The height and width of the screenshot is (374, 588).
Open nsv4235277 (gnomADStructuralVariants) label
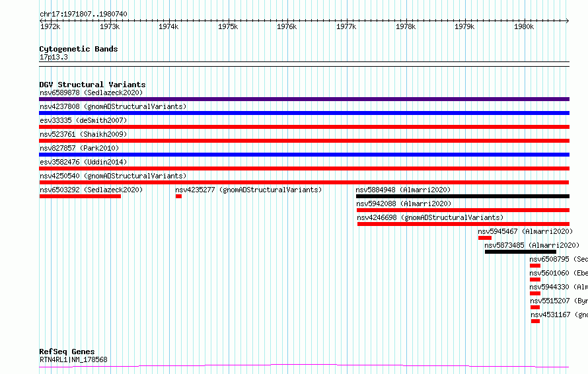pos(248,190)
